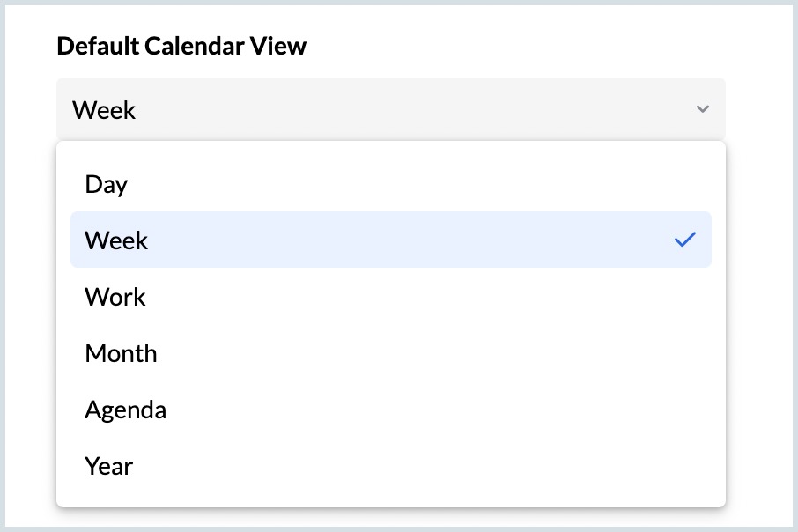The image size is (798, 532).
Task: Change default calendar view to Year
Action: pyautogui.click(x=109, y=466)
